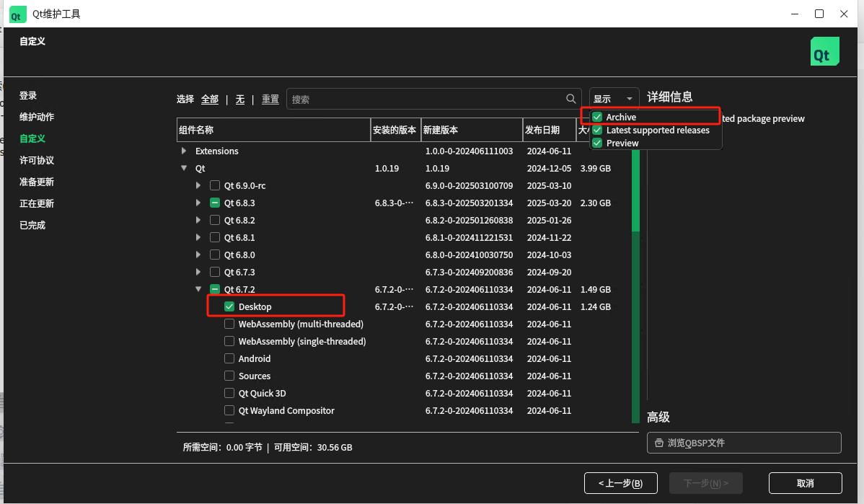This screenshot has height=504, width=864.
Task: Click 无 to deselect all
Action: click(x=239, y=100)
